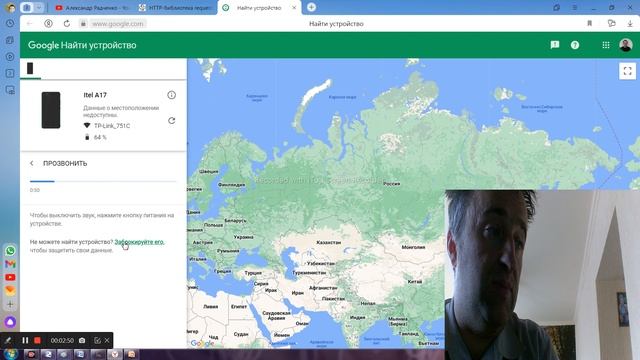
Task: Click the Google Найти устройство title
Action: (x=82, y=45)
